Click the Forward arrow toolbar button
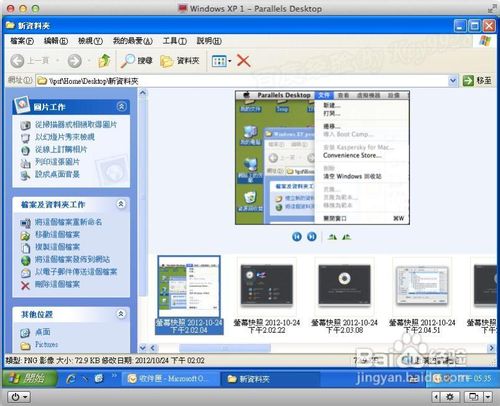 [74, 61]
